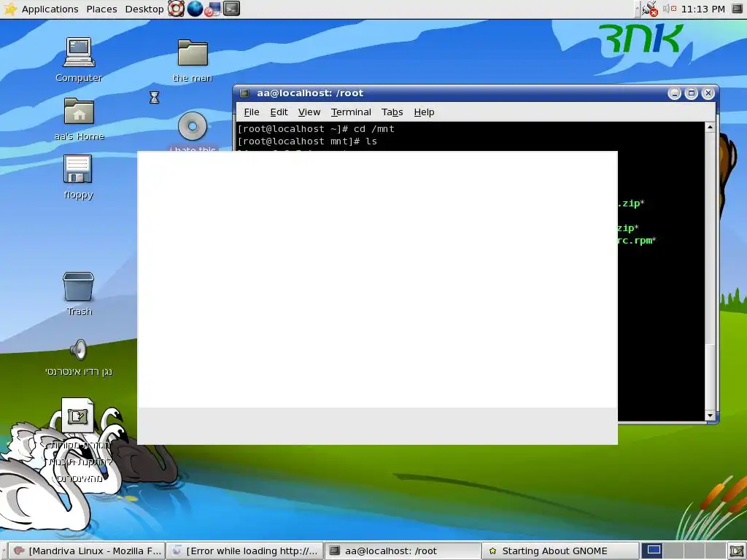This screenshot has height=560, width=747.
Task: Click the 11:13 PM clock
Action: coord(703,9)
